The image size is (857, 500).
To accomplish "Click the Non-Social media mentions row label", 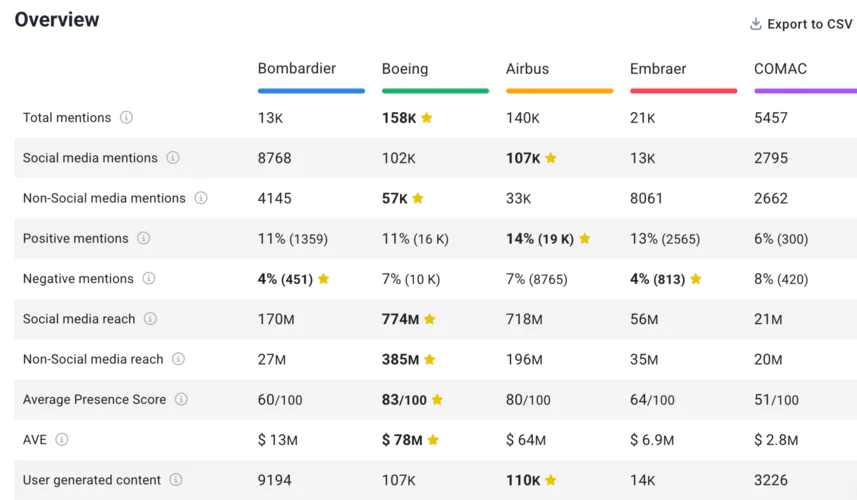I will (104, 198).
